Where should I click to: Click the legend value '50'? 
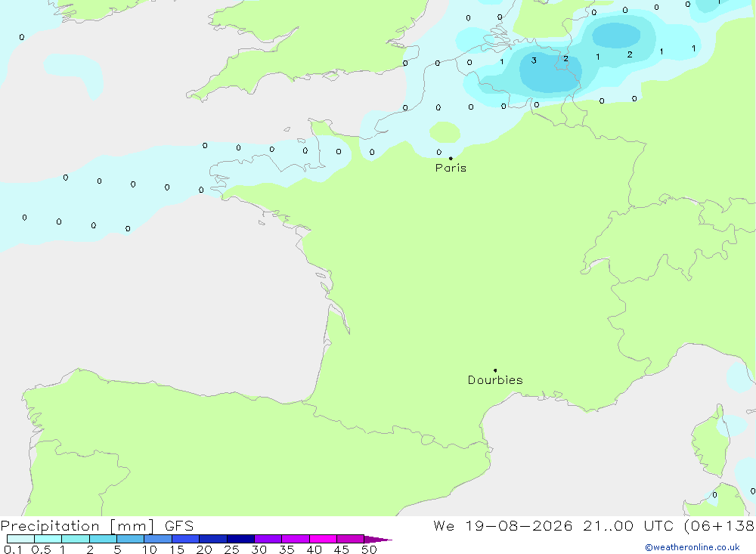370,549
